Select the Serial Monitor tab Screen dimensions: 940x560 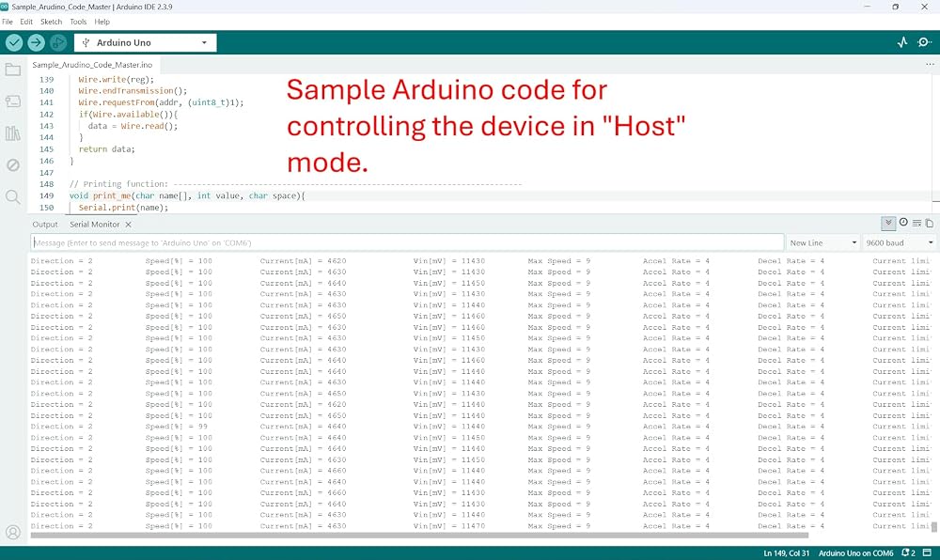coord(94,225)
